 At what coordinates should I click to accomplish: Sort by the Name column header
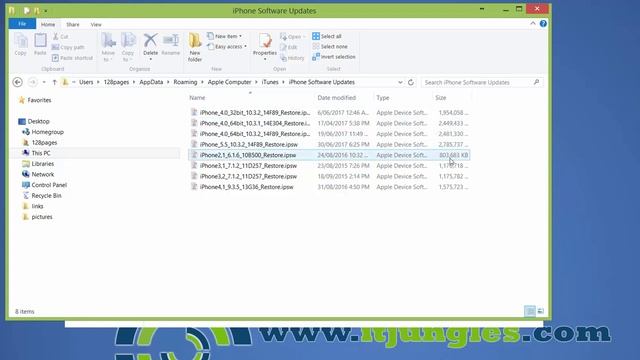point(250,98)
